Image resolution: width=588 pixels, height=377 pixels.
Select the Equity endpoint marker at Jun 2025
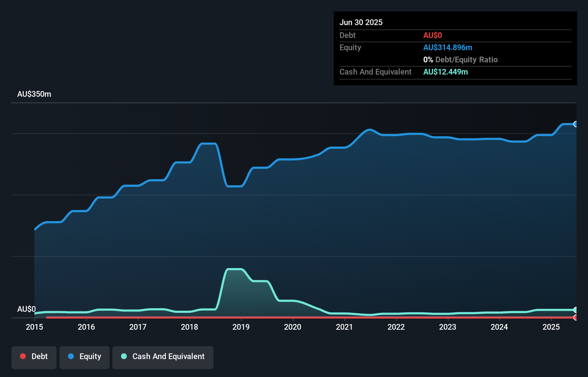tap(575, 124)
